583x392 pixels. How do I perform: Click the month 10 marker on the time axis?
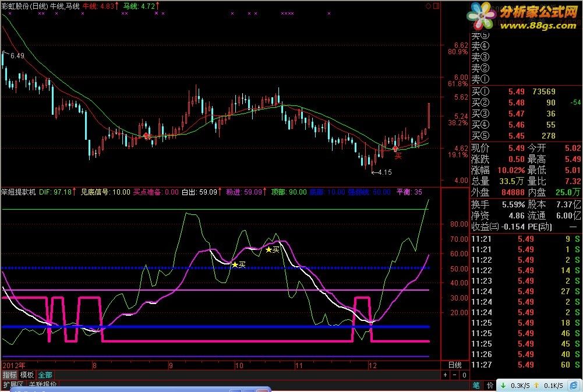pyautogui.click(x=239, y=366)
